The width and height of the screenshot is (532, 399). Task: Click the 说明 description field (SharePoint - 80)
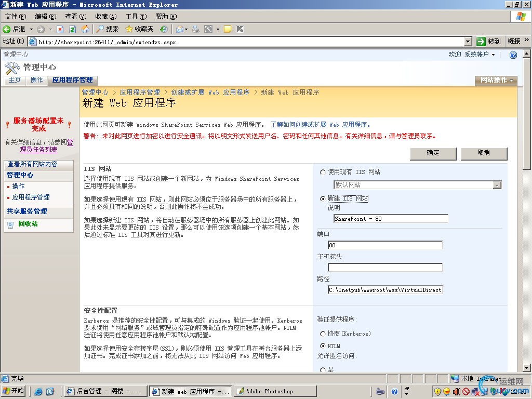pyautogui.click(x=391, y=219)
